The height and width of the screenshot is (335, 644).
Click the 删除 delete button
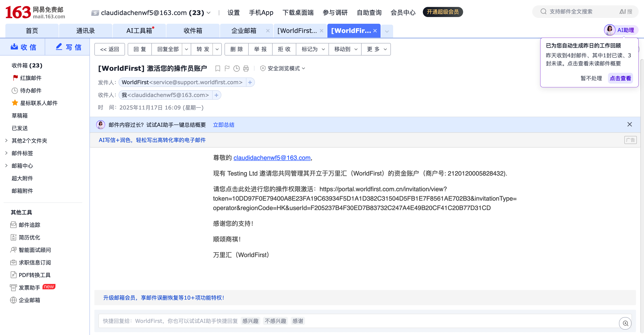237,49
